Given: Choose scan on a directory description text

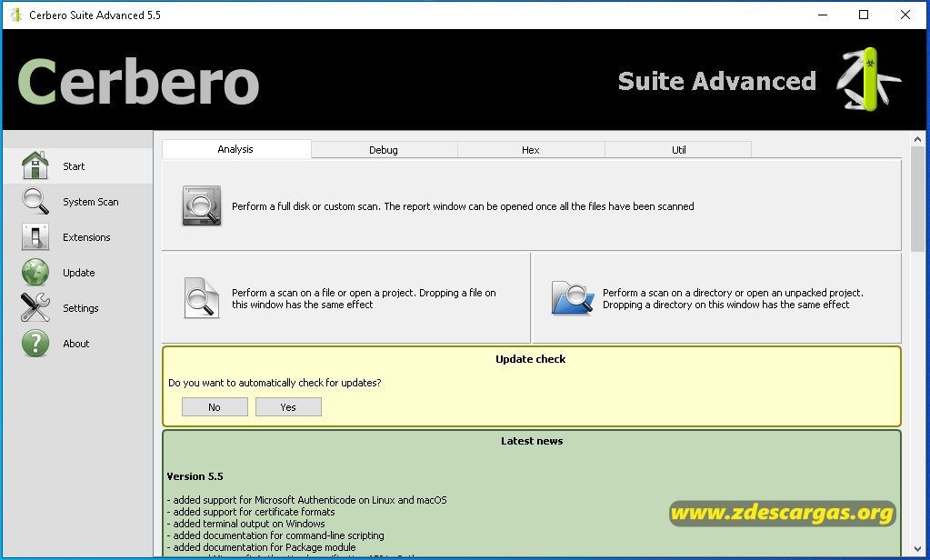Looking at the screenshot, I should 733,298.
